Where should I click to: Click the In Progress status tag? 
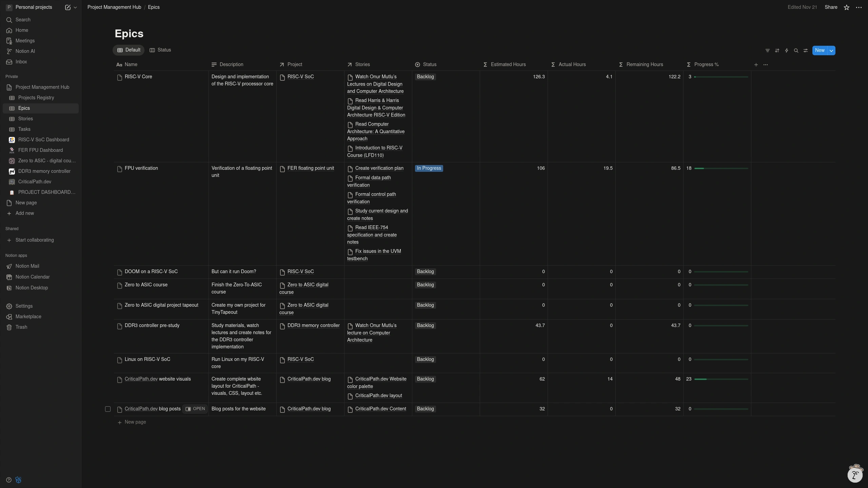(429, 168)
